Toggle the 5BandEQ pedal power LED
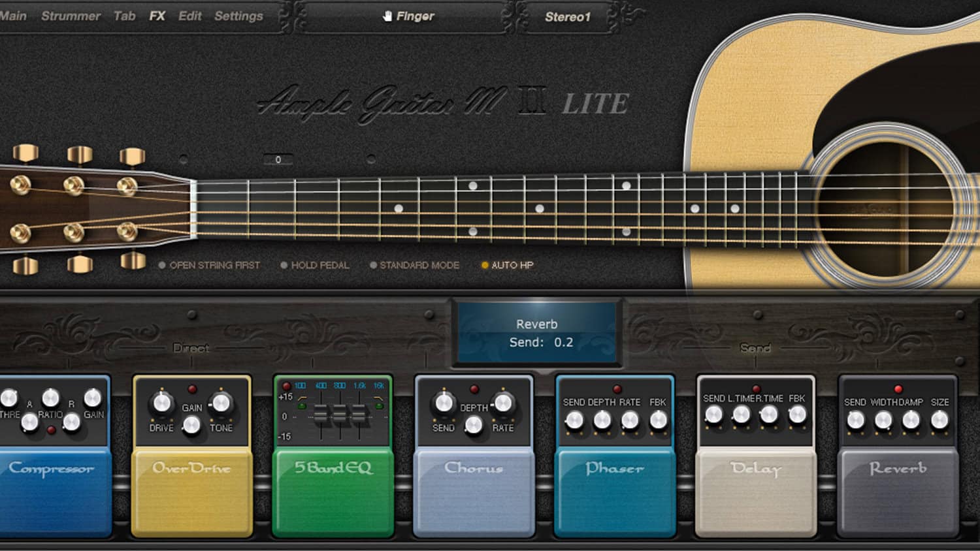This screenshot has height=551, width=980. coord(286,386)
